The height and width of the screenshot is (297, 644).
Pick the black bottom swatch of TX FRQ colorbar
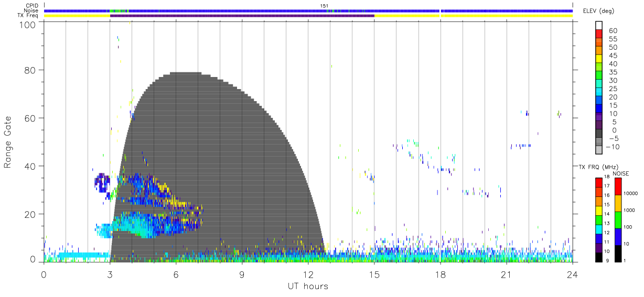coord(599,257)
